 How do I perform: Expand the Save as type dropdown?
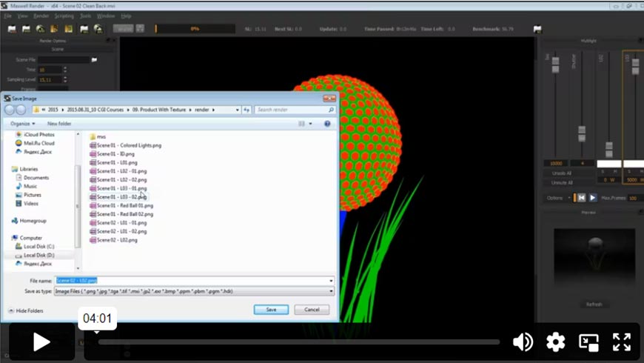331,291
